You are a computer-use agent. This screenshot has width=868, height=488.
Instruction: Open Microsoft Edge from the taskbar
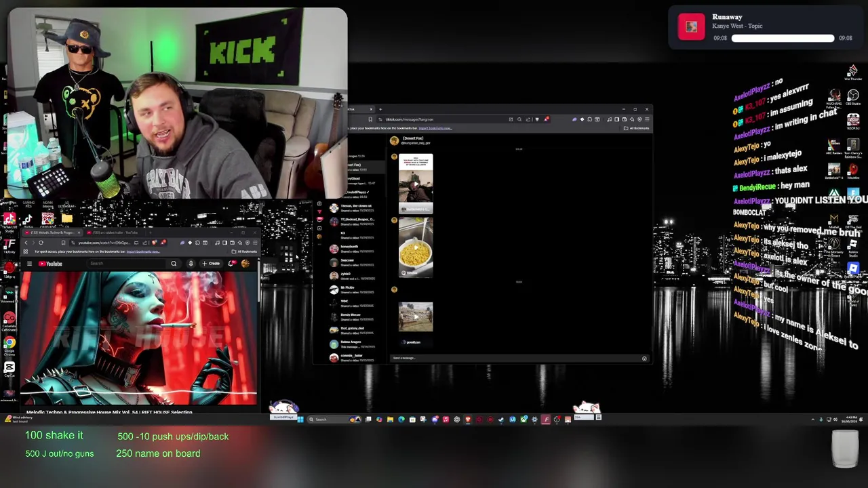pos(401,420)
